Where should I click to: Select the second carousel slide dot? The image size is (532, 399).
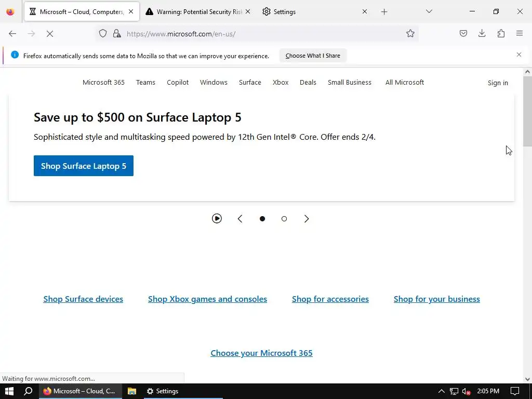[x=284, y=219]
